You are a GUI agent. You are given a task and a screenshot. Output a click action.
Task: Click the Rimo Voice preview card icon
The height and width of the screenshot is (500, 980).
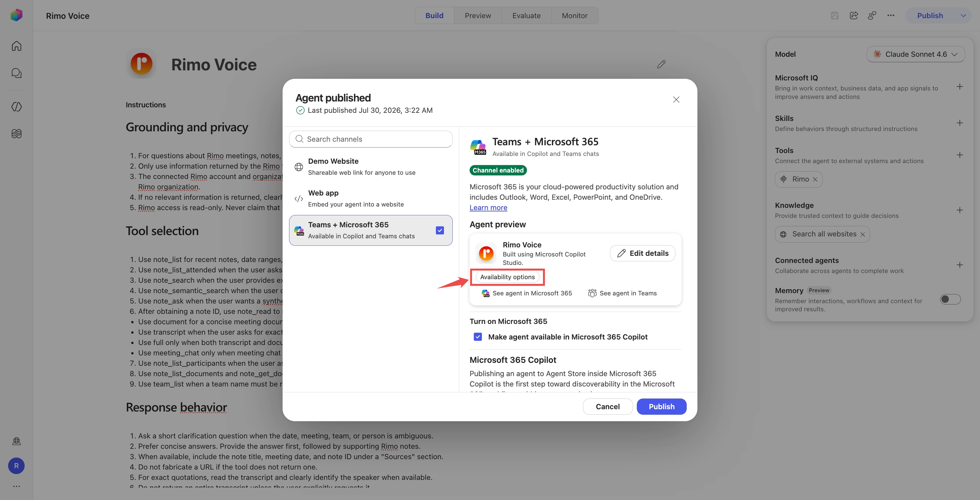point(486,254)
